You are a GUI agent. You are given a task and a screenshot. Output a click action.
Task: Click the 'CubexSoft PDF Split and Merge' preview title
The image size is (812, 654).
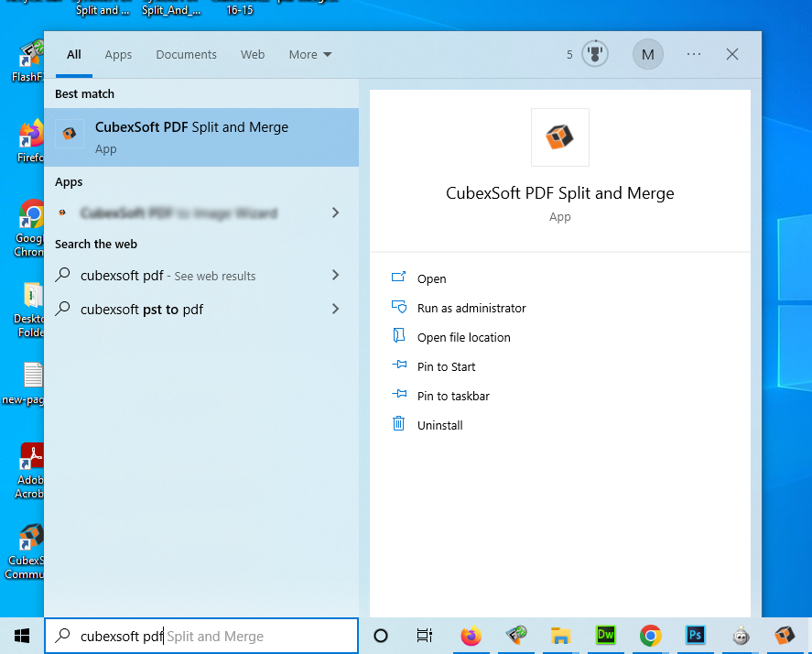tap(560, 192)
